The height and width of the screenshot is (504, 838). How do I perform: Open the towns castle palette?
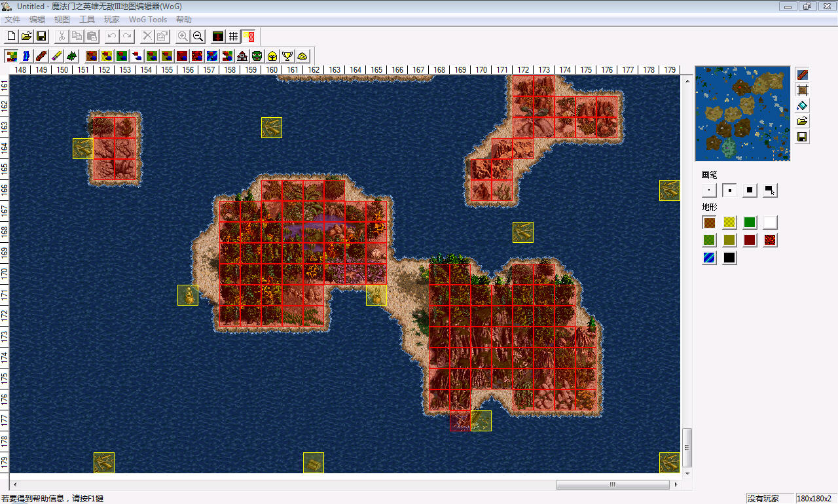[x=242, y=56]
